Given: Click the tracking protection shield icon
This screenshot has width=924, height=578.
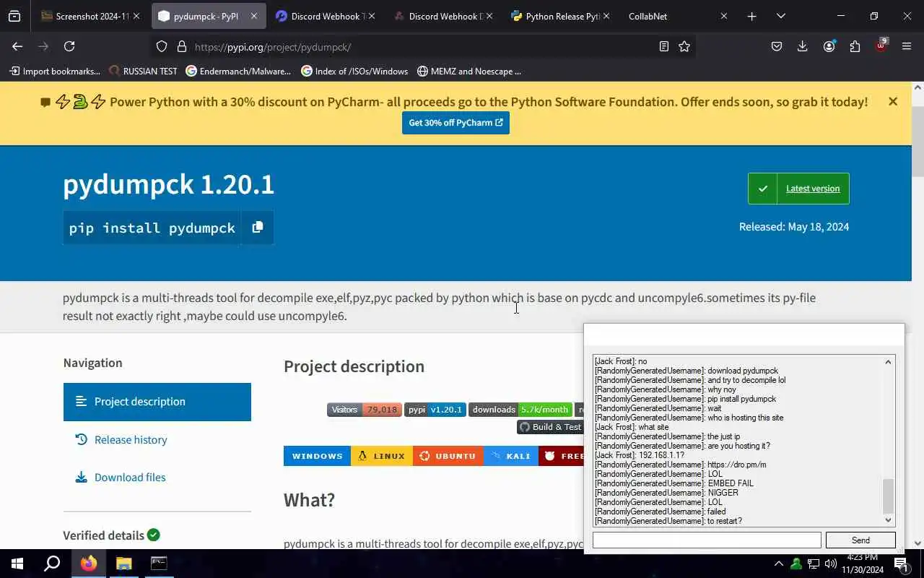Looking at the screenshot, I should (162, 46).
